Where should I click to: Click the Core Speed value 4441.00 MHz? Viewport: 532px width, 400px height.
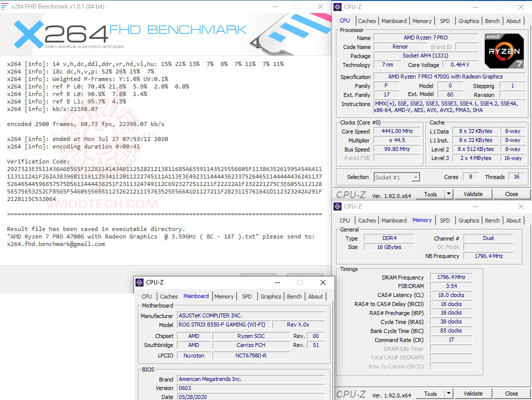(397, 131)
